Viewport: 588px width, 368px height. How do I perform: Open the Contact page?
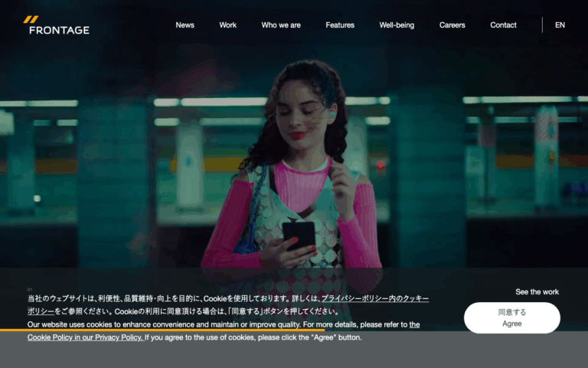pos(503,25)
